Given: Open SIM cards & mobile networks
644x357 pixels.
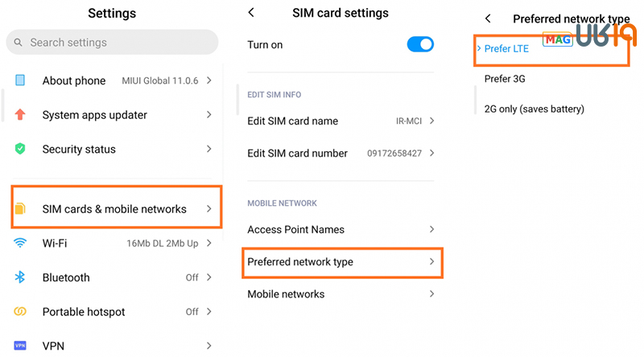Looking at the screenshot, I should [x=114, y=209].
